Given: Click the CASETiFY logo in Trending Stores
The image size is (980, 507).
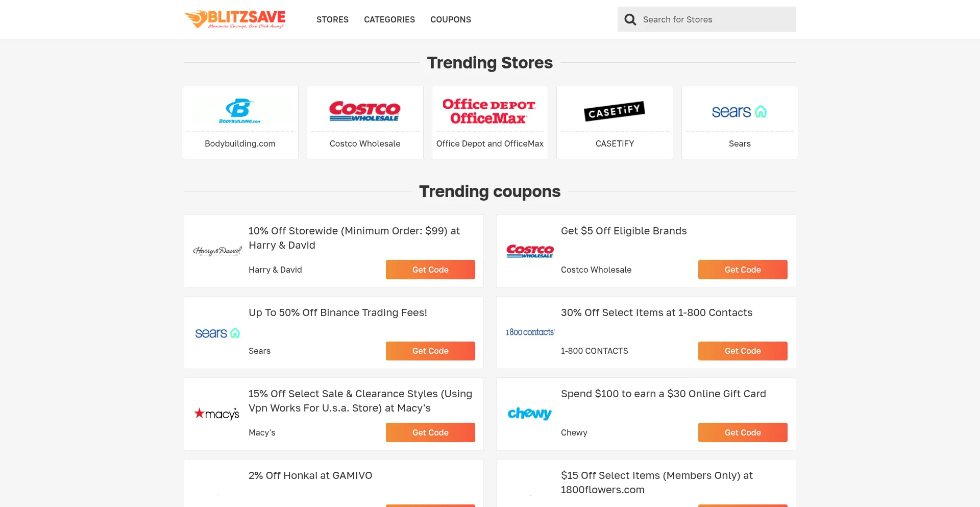Looking at the screenshot, I should [615, 111].
